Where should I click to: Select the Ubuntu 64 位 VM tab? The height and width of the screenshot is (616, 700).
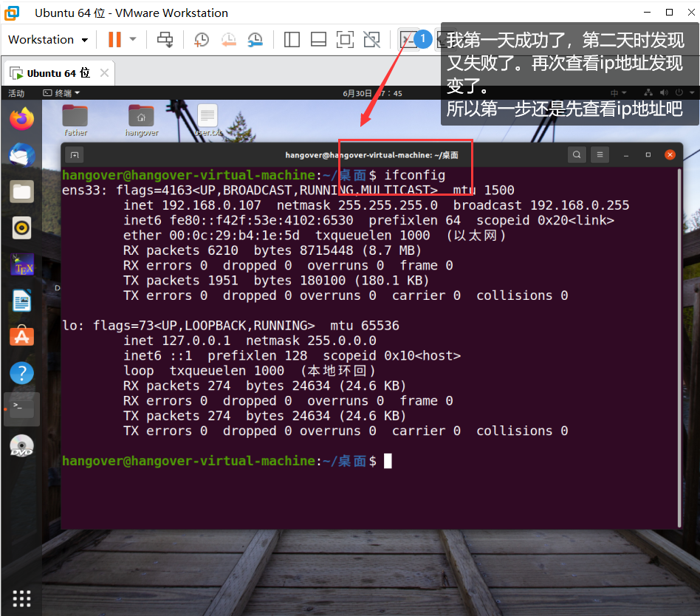58,73
